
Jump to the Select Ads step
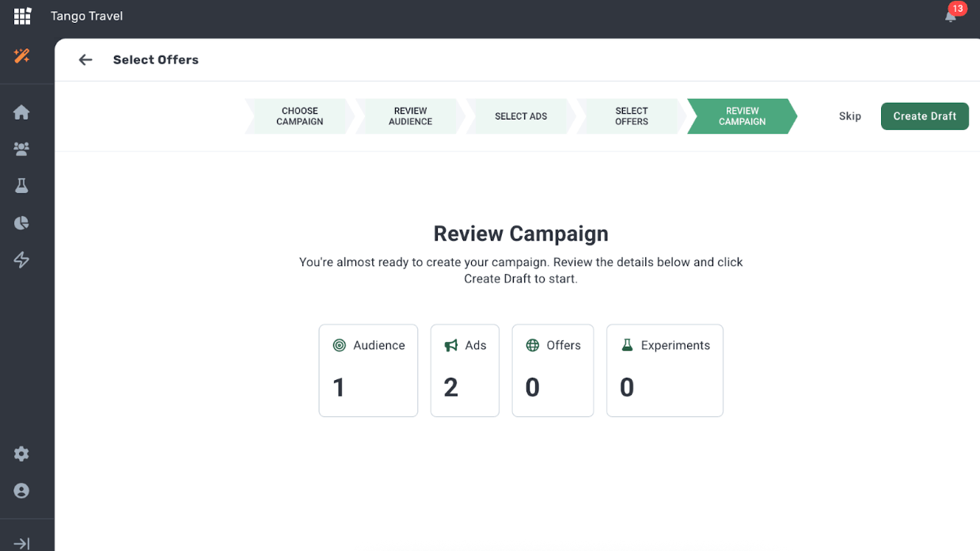pyautogui.click(x=521, y=116)
